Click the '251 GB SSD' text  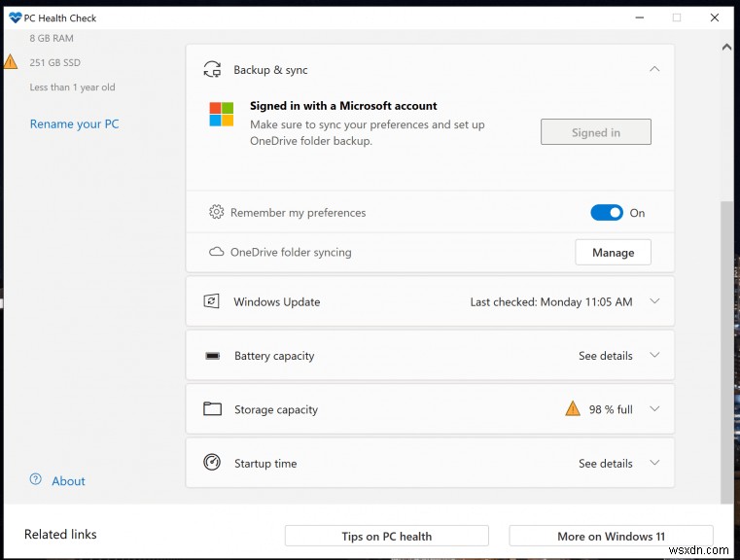(54, 62)
